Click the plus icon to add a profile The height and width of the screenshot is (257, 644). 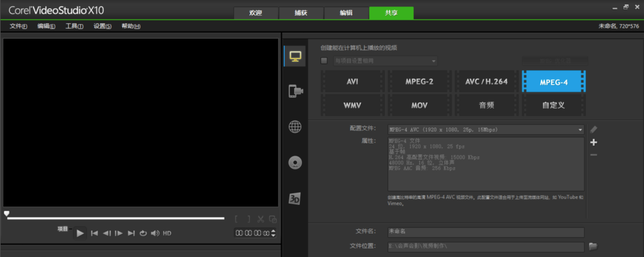[x=593, y=142]
